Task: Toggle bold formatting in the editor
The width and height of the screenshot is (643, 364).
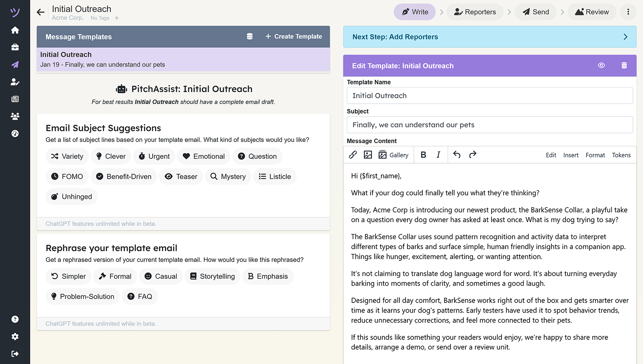Action: (423, 154)
